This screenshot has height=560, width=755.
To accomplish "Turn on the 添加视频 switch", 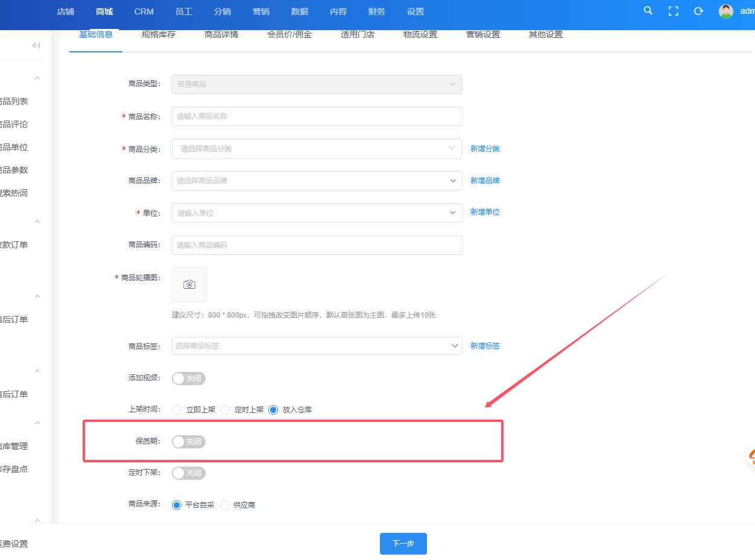I will (x=189, y=379).
